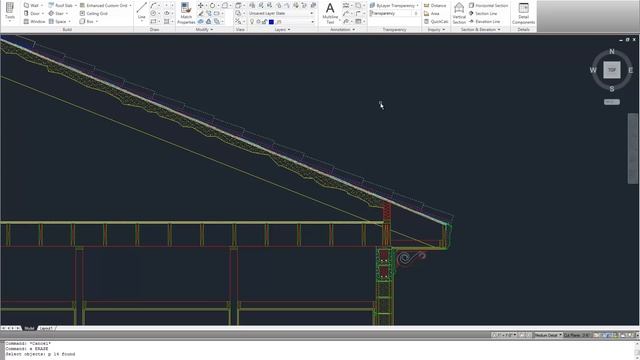Expand the Wall tool dropdown arrow
Viewport: 640px width, 360px height.
[x=42, y=5]
